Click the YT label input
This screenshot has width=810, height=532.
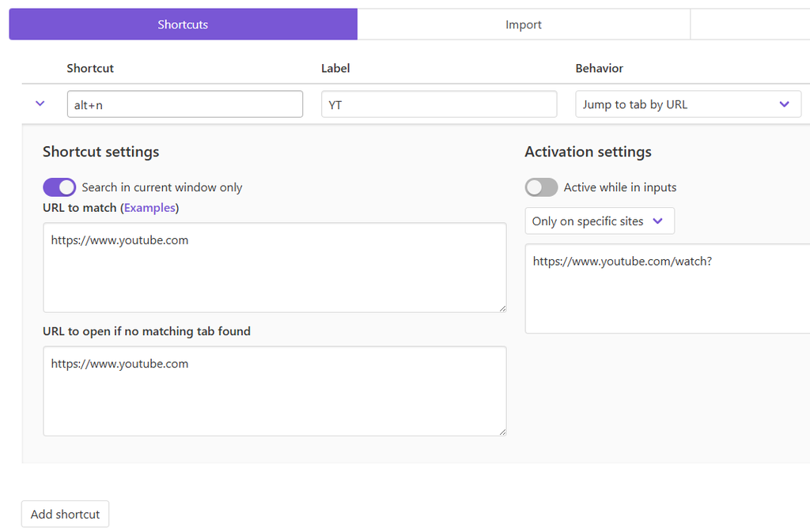pos(439,104)
